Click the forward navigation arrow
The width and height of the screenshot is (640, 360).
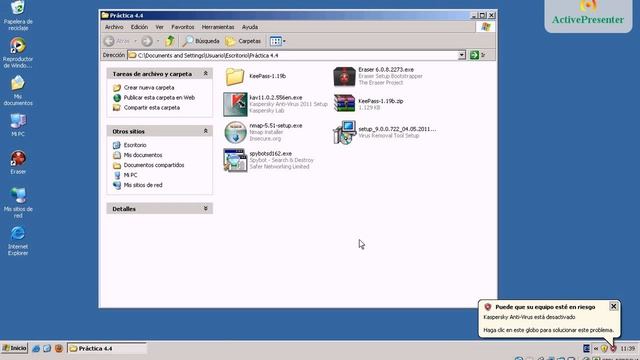147,41
